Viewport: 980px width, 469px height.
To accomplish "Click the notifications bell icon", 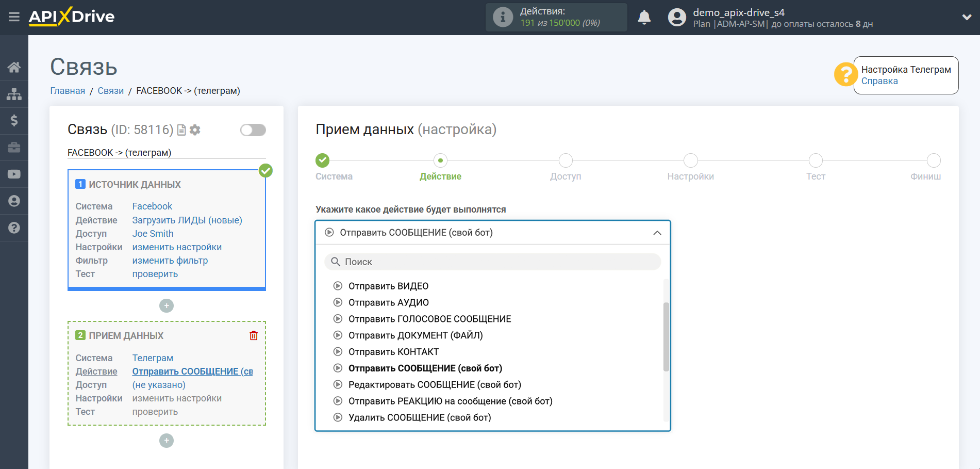I will tap(644, 18).
